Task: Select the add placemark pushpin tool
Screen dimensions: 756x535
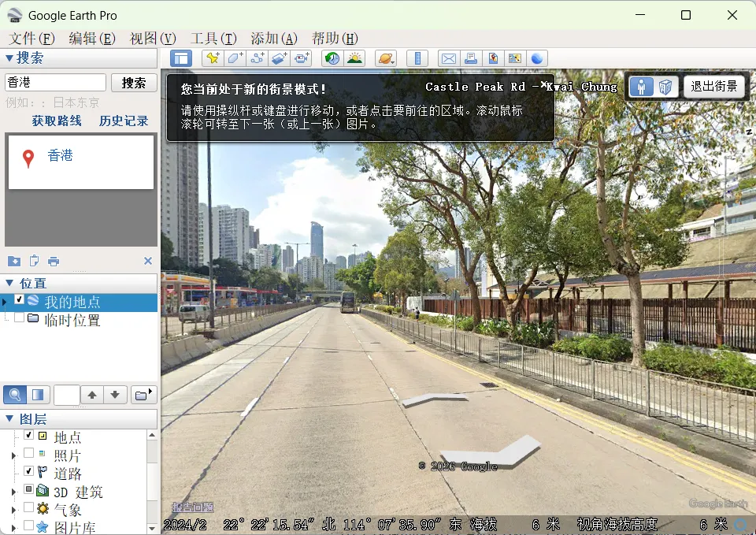Action: click(x=211, y=58)
